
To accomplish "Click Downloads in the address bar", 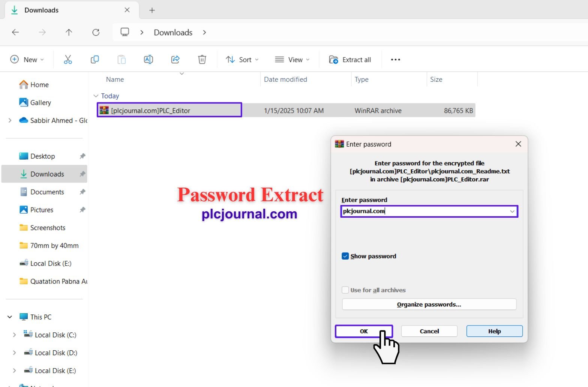I will point(173,32).
